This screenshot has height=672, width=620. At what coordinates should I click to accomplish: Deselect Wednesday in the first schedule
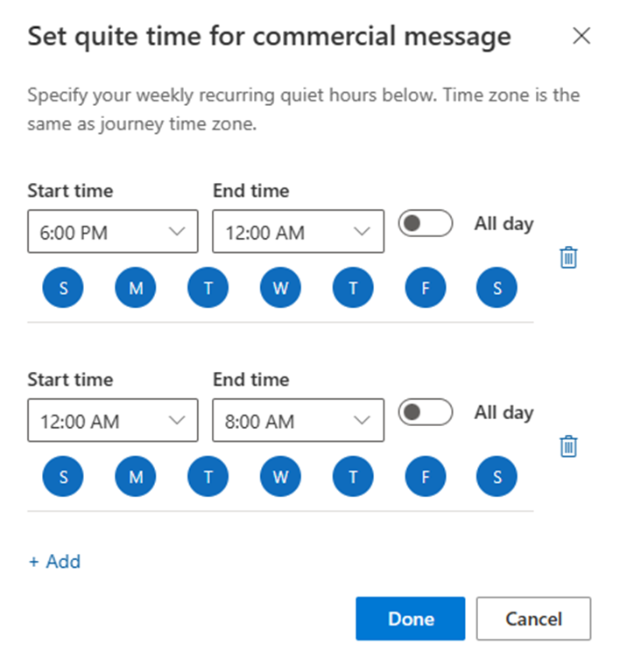click(x=280, y=288)
